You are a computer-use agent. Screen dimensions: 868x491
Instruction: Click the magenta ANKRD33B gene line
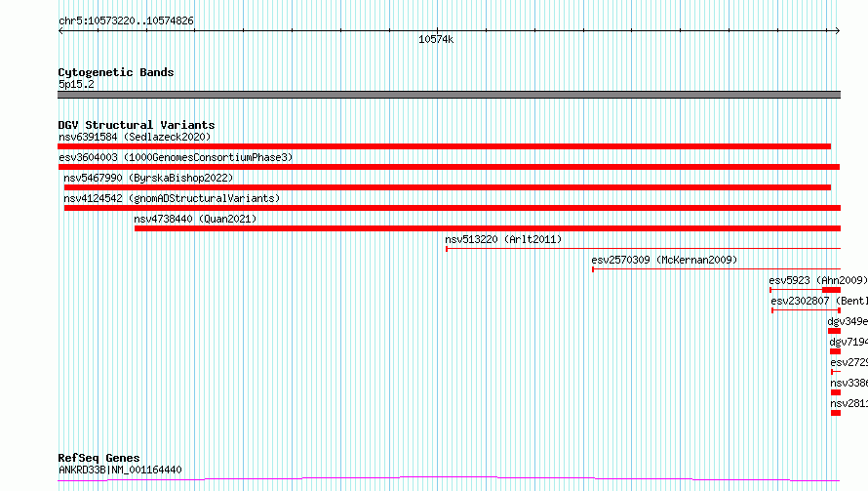(449, 478)
